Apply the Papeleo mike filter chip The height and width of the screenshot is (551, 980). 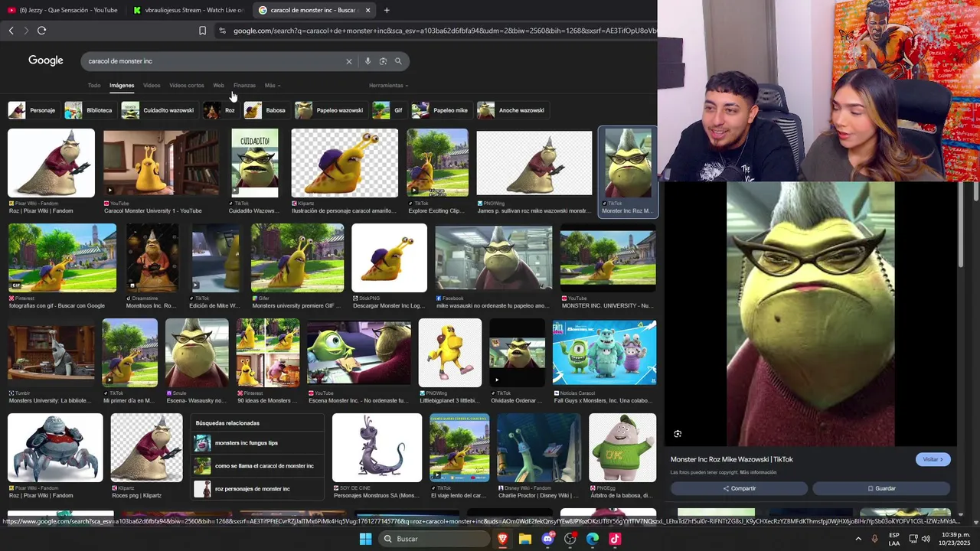pos(441,110)
